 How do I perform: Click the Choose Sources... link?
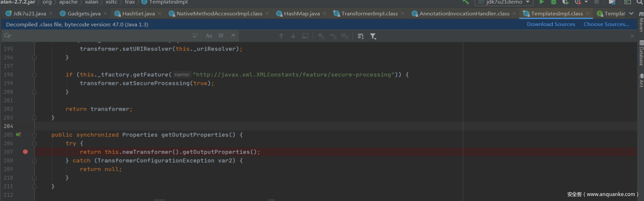pos(606,24)
